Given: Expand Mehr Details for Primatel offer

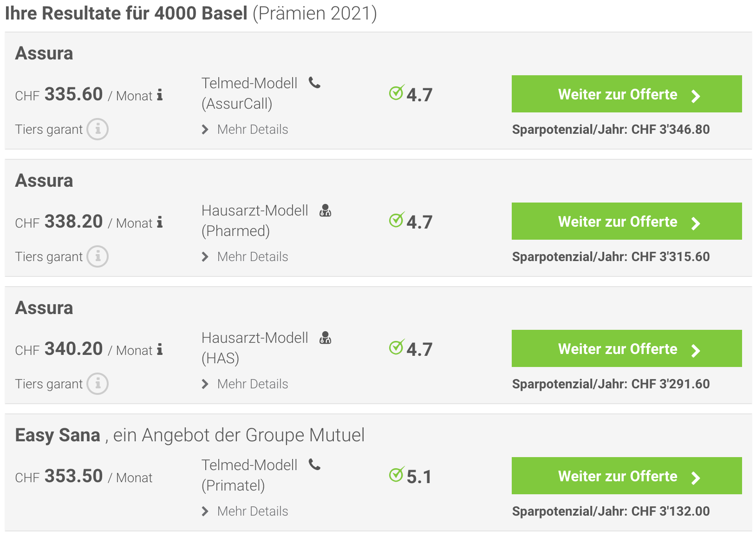Looking at the screenshot, I should tap(245, 511).
